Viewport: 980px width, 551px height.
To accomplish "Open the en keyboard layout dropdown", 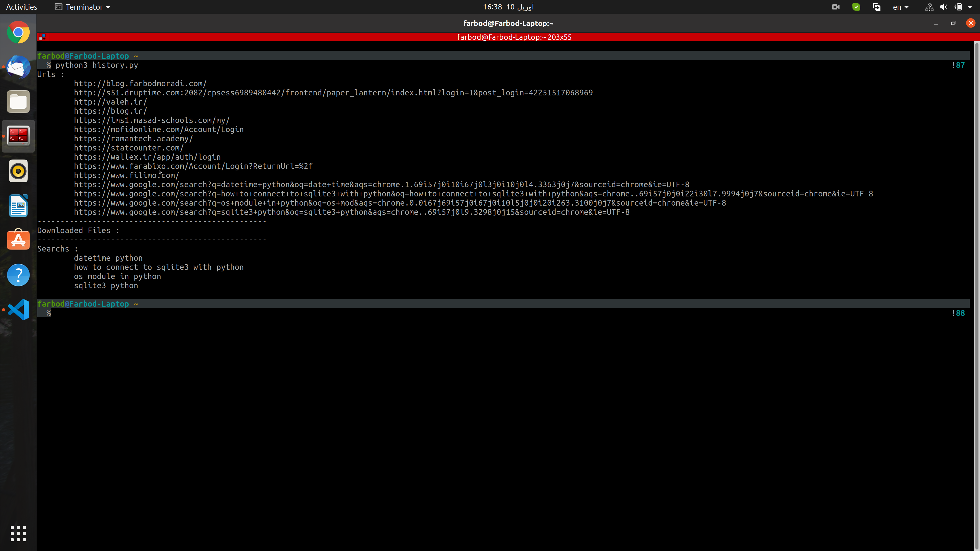I will (x=900, y=7).
